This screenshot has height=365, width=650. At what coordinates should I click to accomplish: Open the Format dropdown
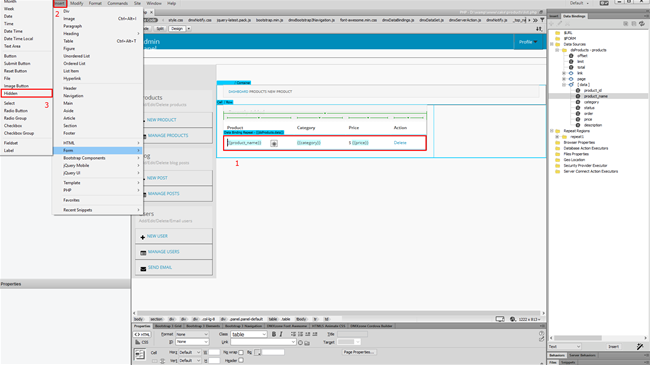point(192,334)
